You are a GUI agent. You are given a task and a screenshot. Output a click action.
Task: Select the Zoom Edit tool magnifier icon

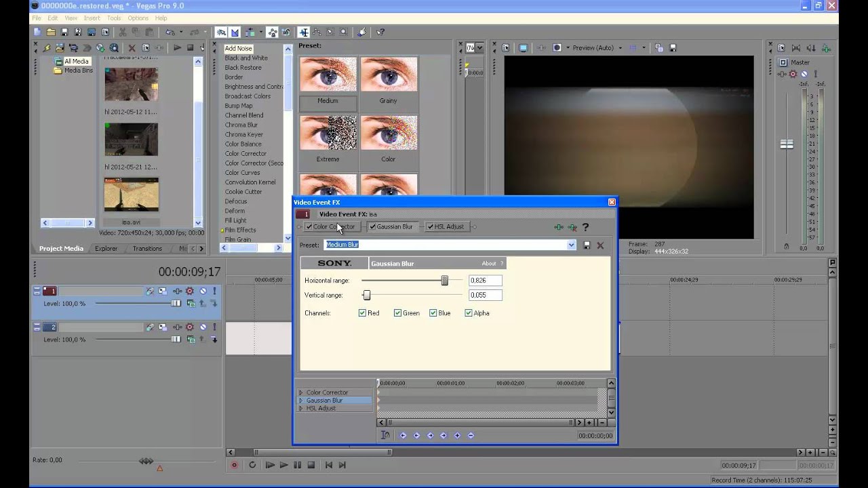(x=343, y=32)
